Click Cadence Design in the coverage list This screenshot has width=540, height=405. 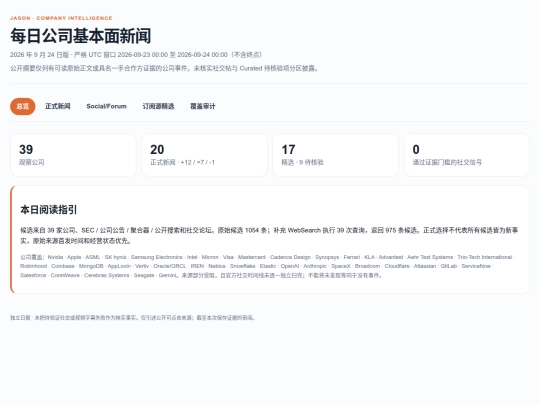tap(290, 257)
